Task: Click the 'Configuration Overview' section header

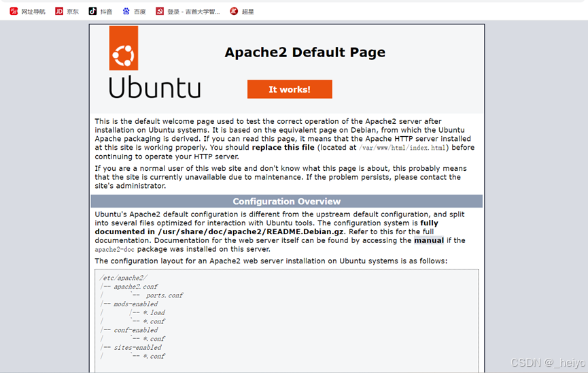Action: coord(286,201)
